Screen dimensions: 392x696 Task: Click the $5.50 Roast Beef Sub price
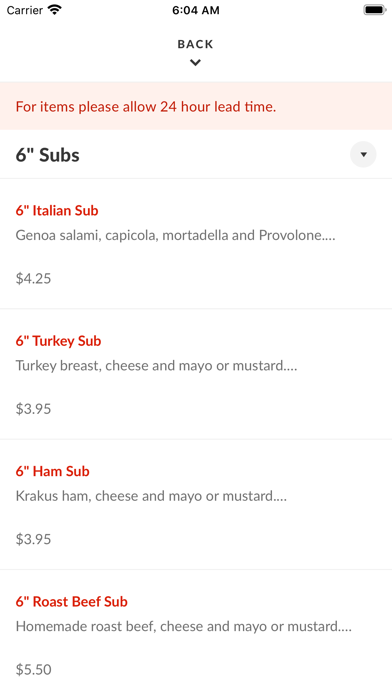coord(33,669)
